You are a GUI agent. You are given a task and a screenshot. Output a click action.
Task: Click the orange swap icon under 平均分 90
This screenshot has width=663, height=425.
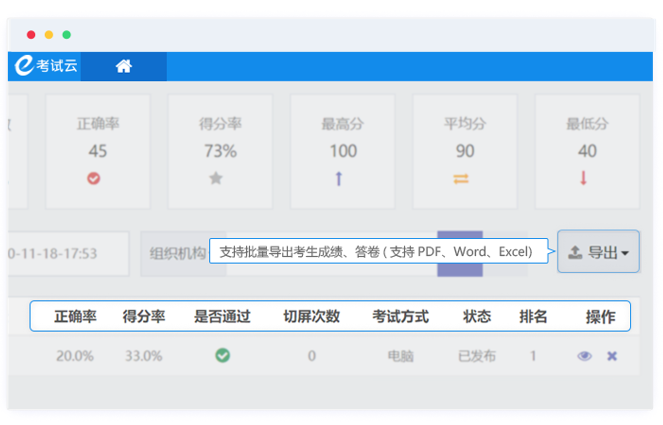[461, 179]
